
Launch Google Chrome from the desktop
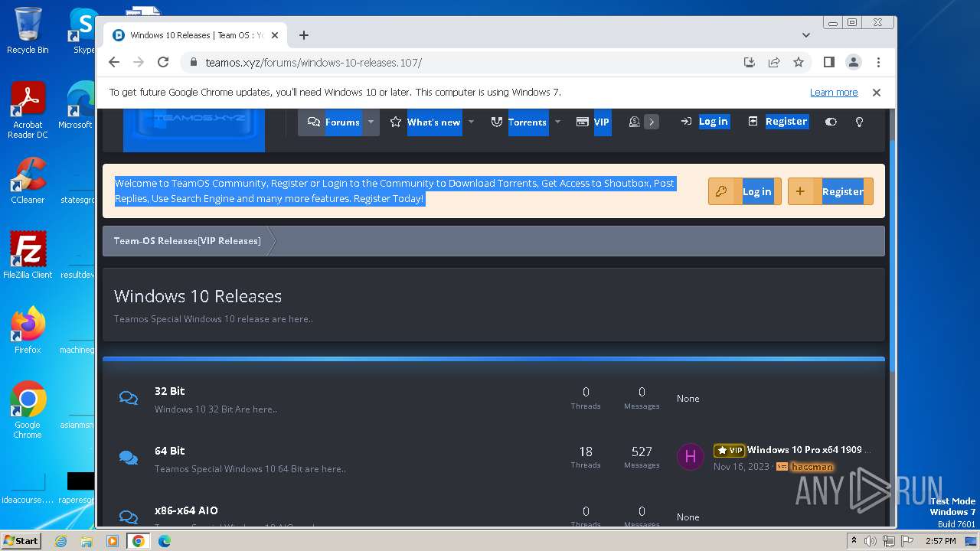pos(28,410)
